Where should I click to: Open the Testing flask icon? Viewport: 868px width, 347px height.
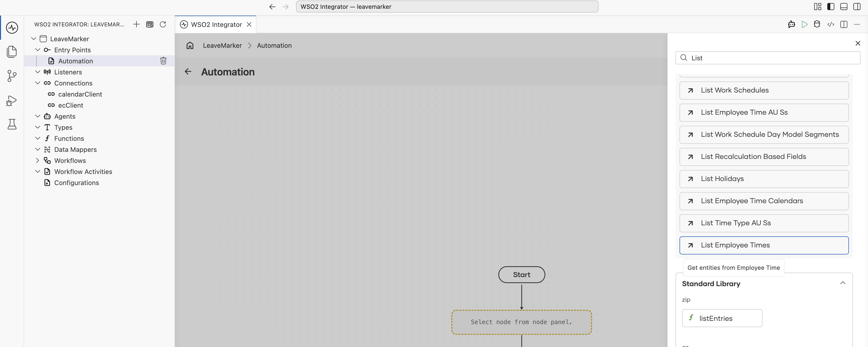tap(12, 124)
